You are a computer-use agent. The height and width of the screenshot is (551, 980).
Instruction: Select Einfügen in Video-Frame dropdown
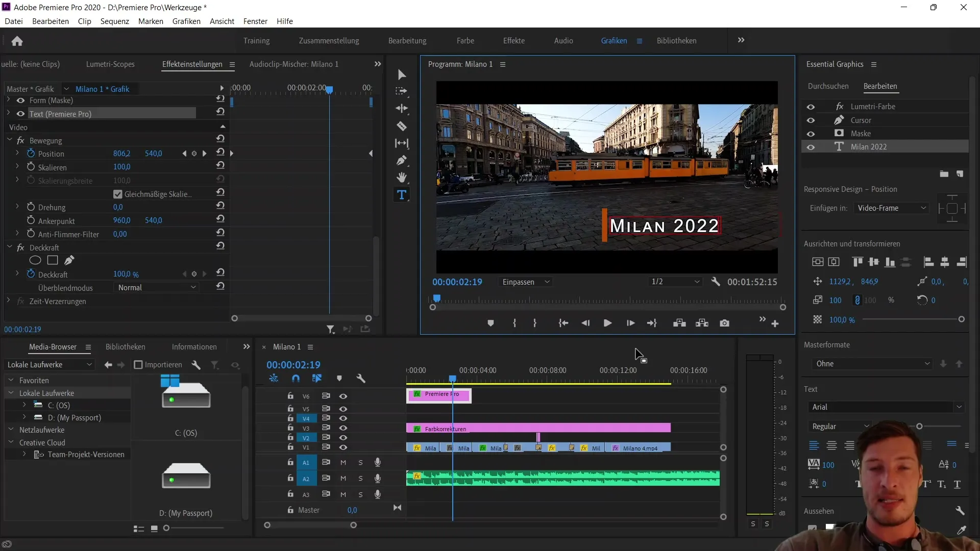(x=892, y=208)
